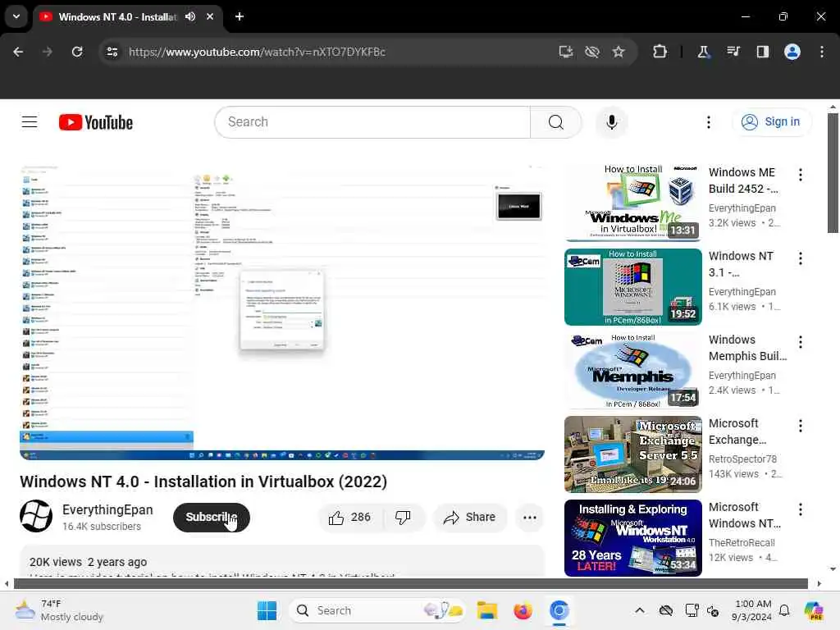The image size is (840, 630).
Task: Open options menu for Microsoft Exchange video
Action: click(801, 426)
